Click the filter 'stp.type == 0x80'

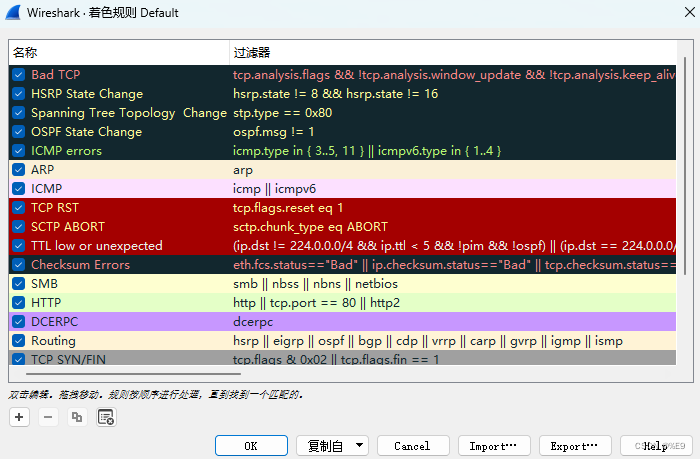click(x=283, y=113)
